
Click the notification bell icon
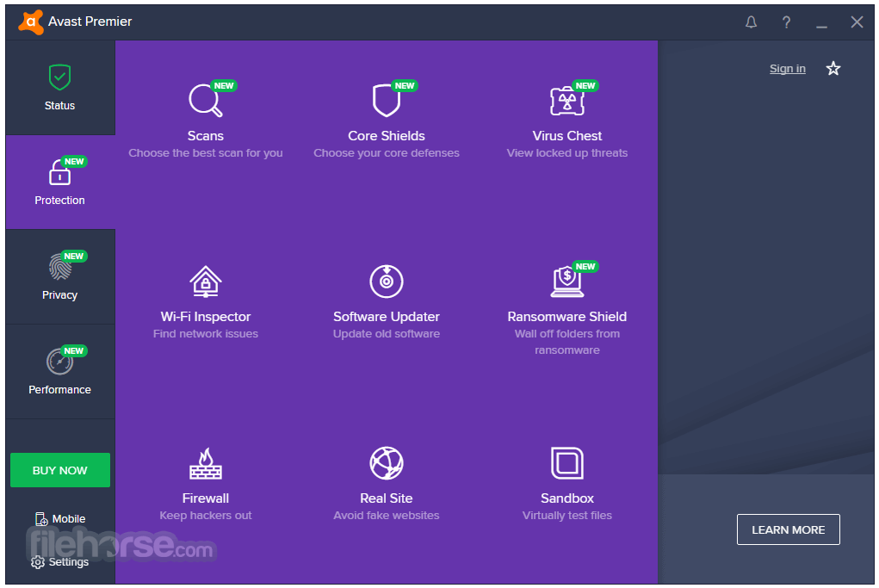[x=752, y=22]
